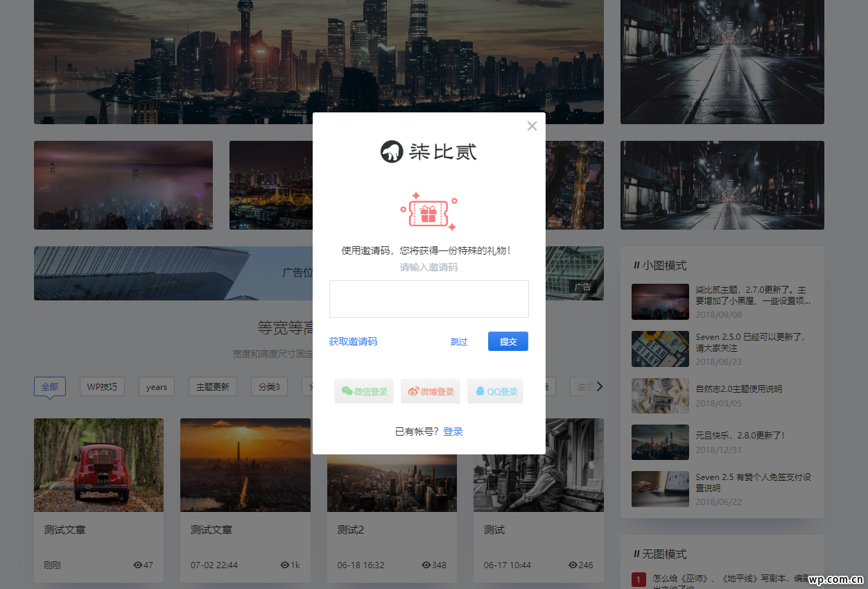Focus the invitation code input box
Image resolution: width=868 pixels, height=589 pixels.
coord(428,299)
